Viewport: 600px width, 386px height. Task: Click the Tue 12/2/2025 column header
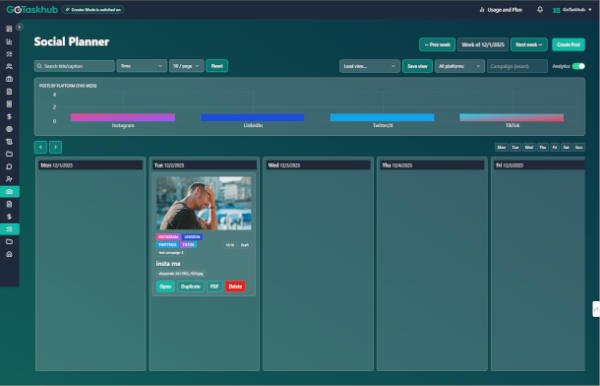coord(204,165)
